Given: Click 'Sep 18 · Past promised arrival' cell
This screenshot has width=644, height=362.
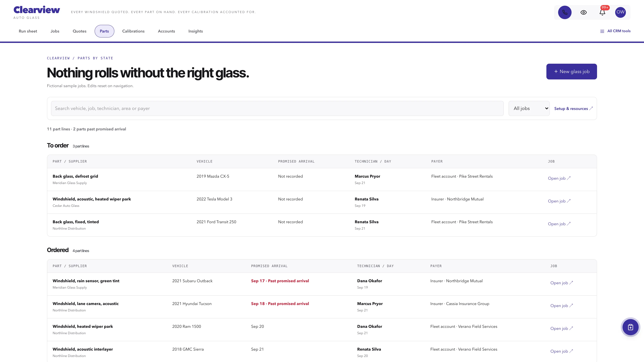Looking at the screenshot, I should tap(280, 304).
